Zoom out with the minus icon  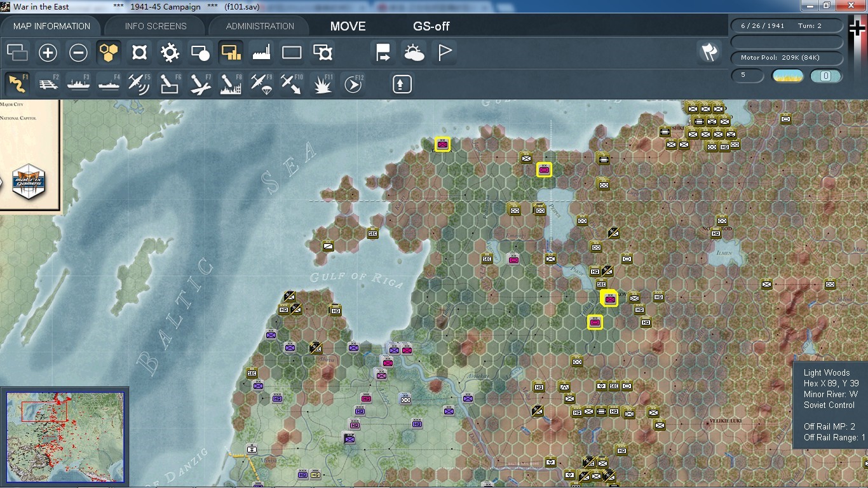click(79, 53)
